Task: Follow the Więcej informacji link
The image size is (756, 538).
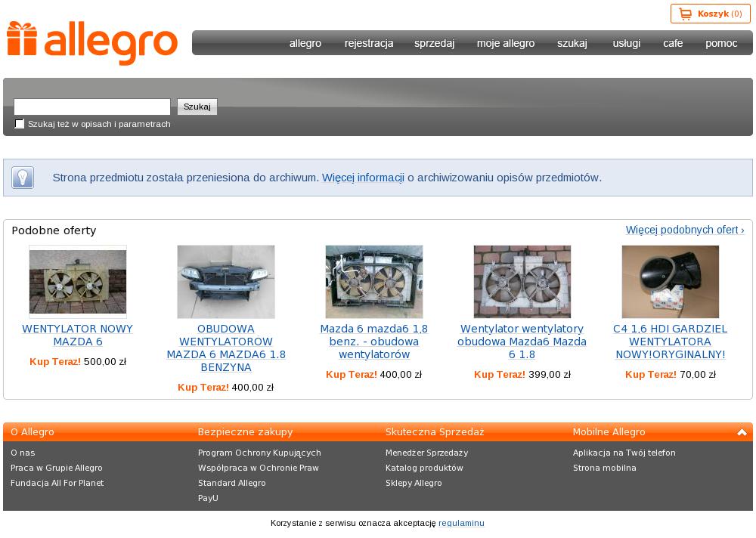Action: [x=363, y=178]
